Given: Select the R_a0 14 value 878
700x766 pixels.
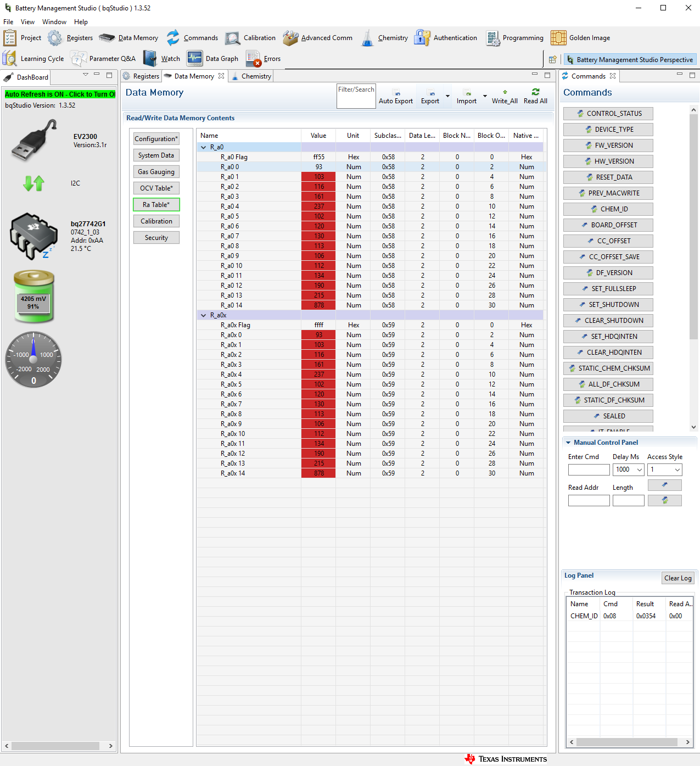Looking at the screenshot, I should [x=318, y=305].
